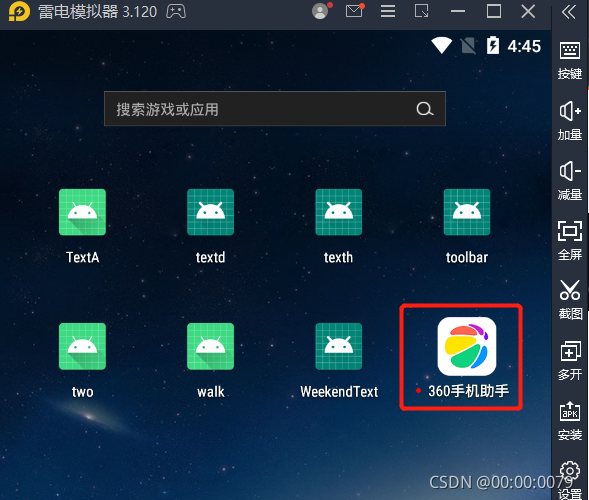
Task: Launch the toolbar app
Action: click(467, 212)
